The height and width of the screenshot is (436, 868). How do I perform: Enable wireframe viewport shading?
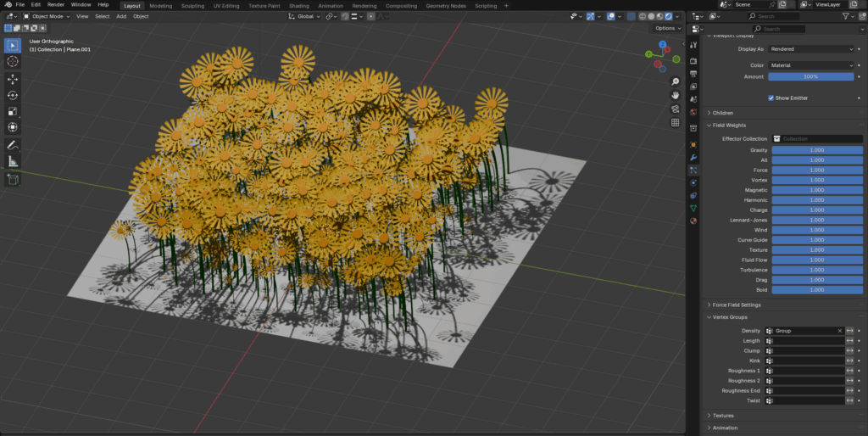tap(643, 16)
